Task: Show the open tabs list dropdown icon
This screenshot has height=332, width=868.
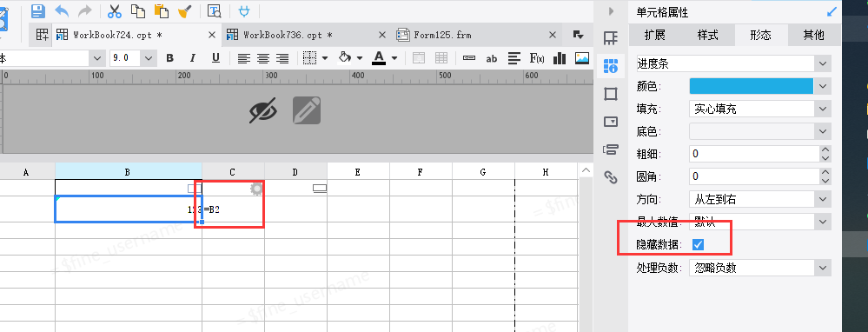Action: click(579, 35)
